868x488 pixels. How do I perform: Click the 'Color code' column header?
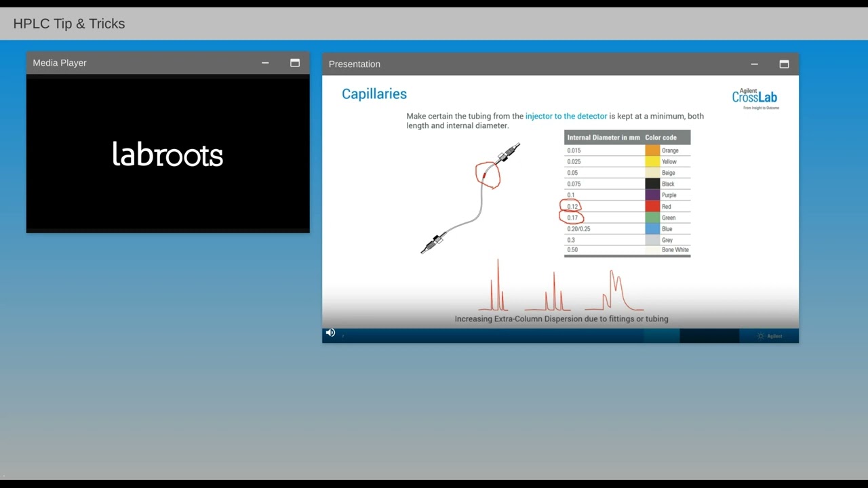(661, 138)
